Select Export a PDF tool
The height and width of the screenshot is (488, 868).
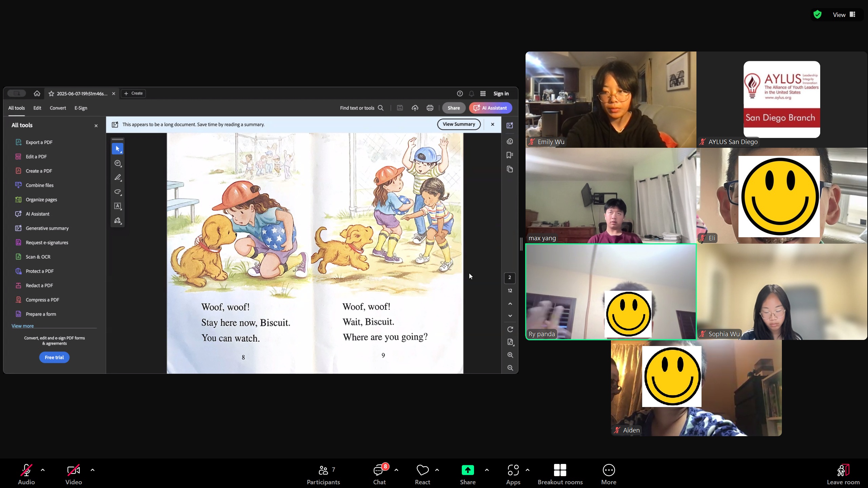click(x=34, y=142)
